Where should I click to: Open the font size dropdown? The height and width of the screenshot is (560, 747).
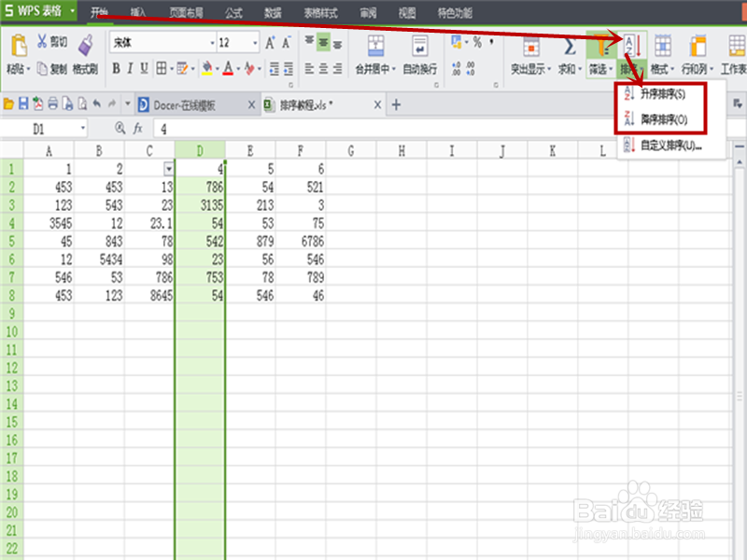[x=254, y=42]
